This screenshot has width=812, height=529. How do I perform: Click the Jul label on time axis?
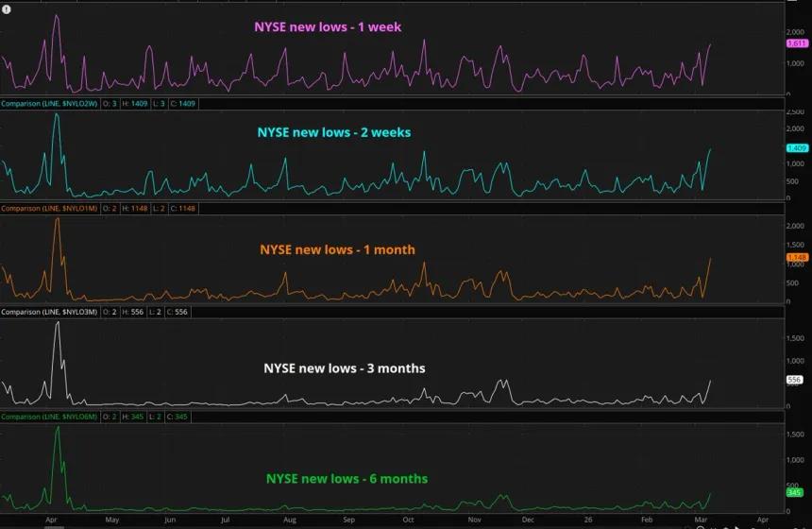pyautogui.click(x=225, y=520)
